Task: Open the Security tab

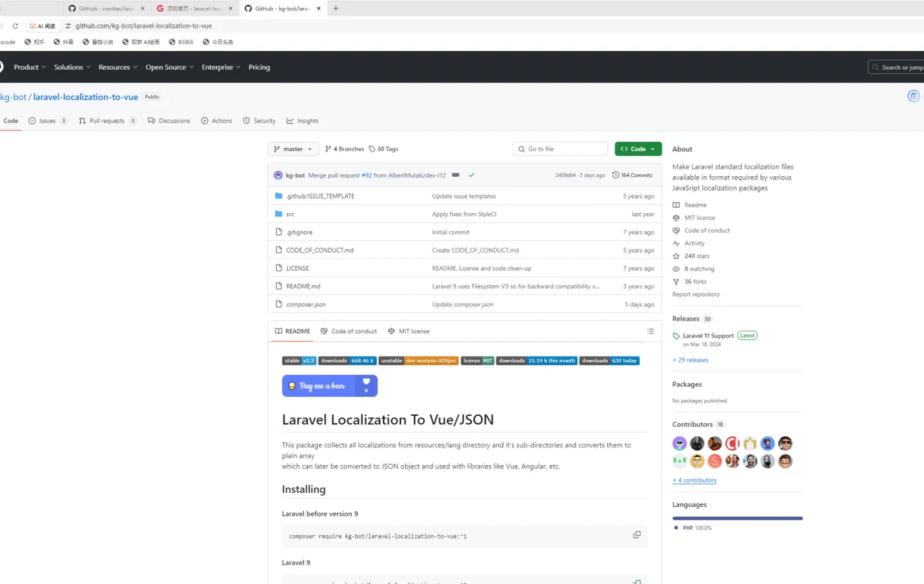Action: pos(259,121)
